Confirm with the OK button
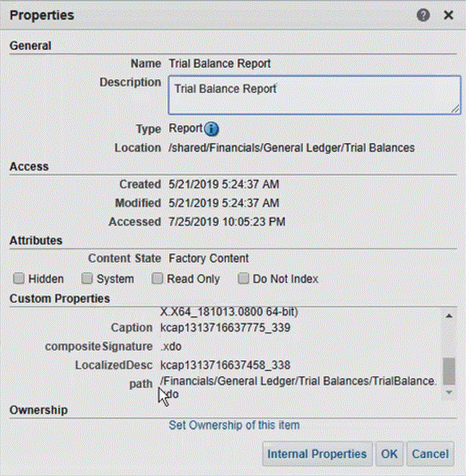 [389, 454]
